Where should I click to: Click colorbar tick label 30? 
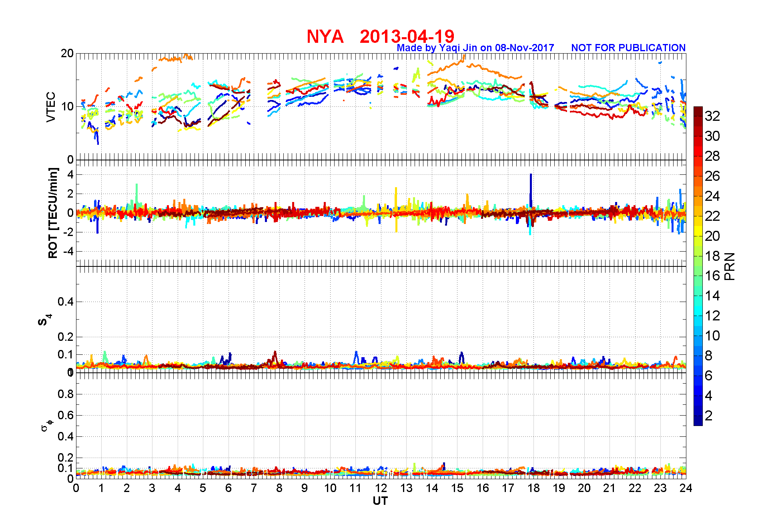coord(712,136)
